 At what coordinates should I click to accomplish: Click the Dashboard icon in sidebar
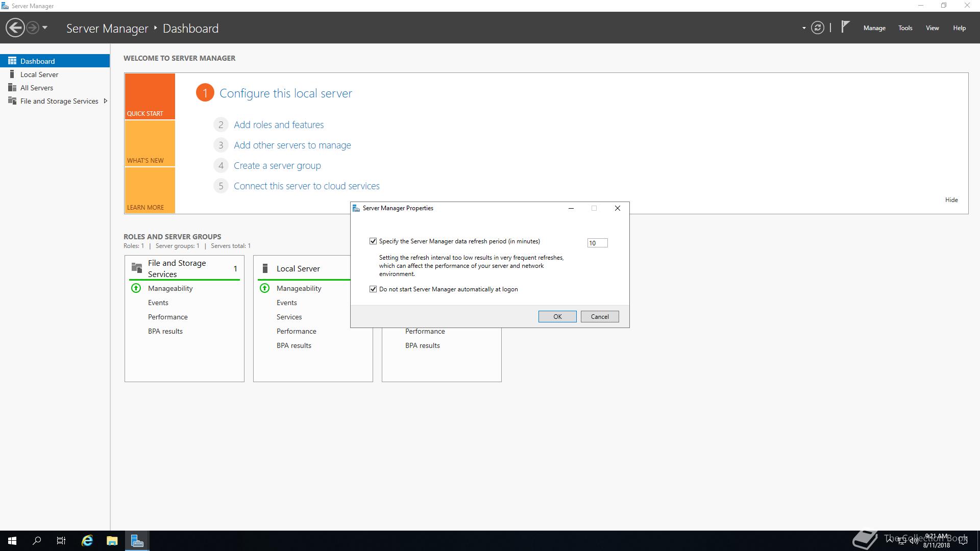pos(12,61)
